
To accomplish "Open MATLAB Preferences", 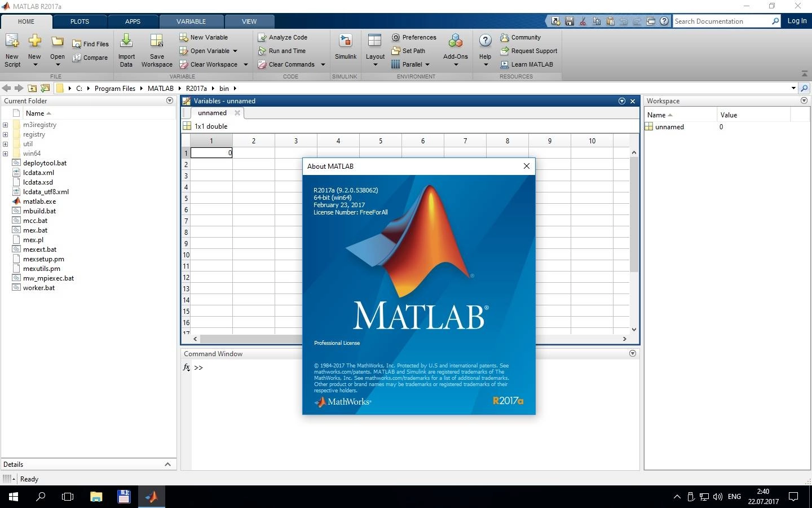I will tap(414, 37).
